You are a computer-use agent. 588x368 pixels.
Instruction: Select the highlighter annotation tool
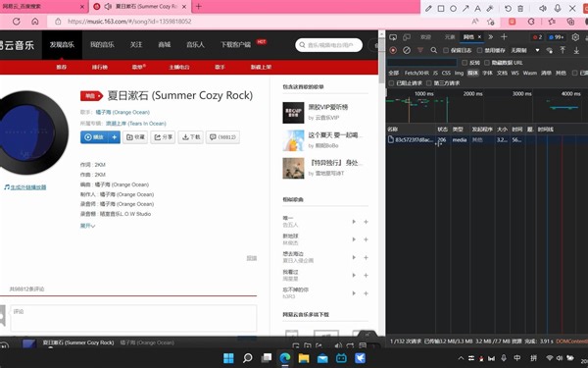[490, 8]
